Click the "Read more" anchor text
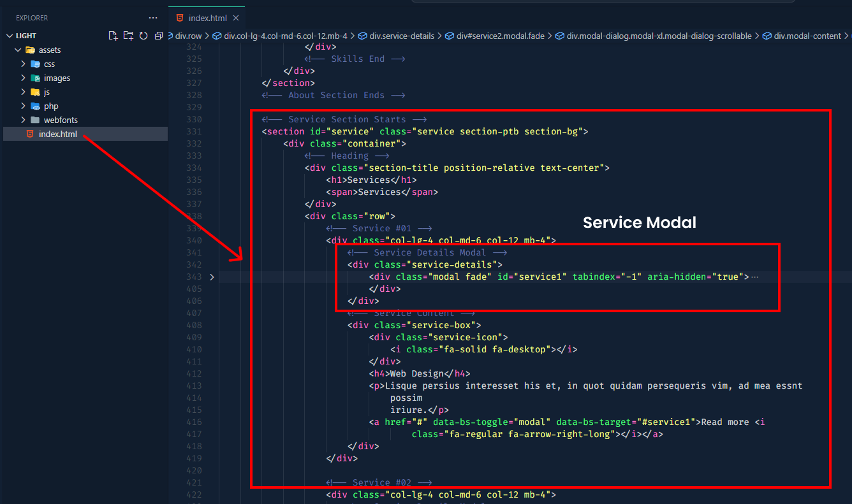 [725, 422]
